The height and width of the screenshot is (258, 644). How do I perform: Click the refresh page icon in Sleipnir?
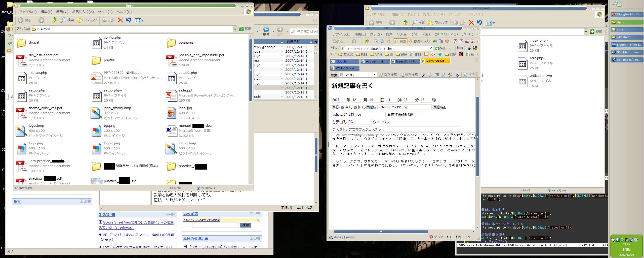pyautogui.click(x=382, y=41)
